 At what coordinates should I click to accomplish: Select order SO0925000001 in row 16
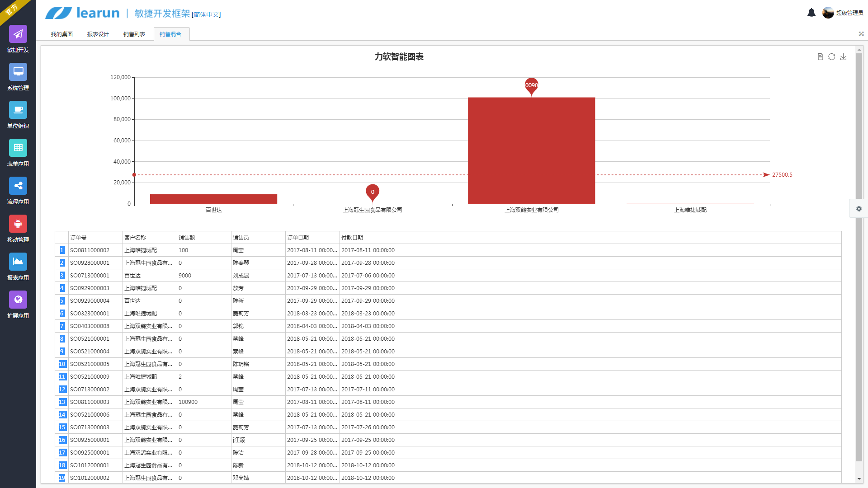click(95, 440)
